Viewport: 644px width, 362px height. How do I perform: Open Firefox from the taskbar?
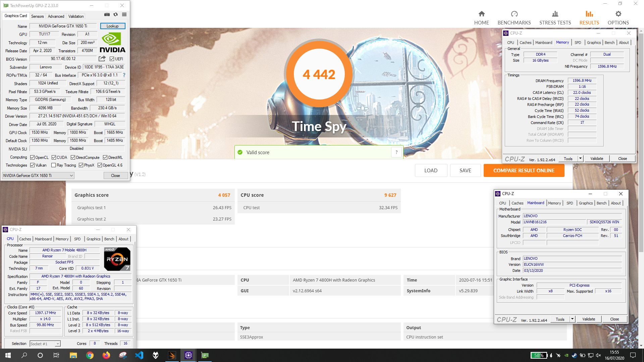pyautogui.click(x=106, y=355)
